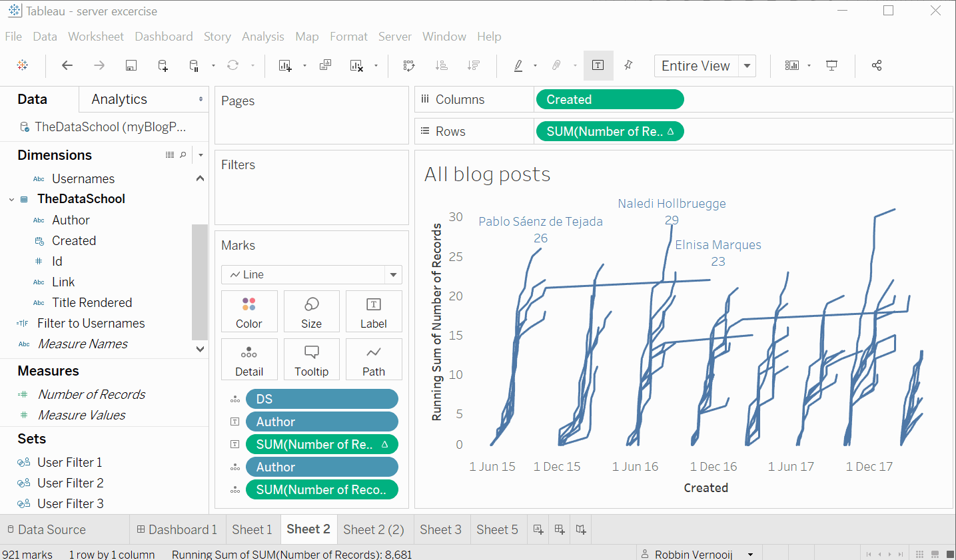
Task: Swap rows and columns via toolbar icon
Action: 408,65
